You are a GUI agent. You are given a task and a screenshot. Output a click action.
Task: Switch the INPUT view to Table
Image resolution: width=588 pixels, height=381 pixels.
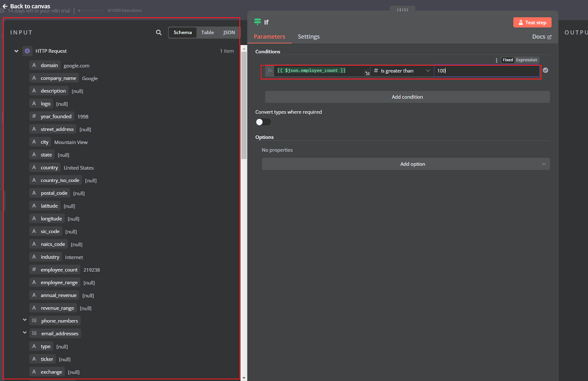207,32
